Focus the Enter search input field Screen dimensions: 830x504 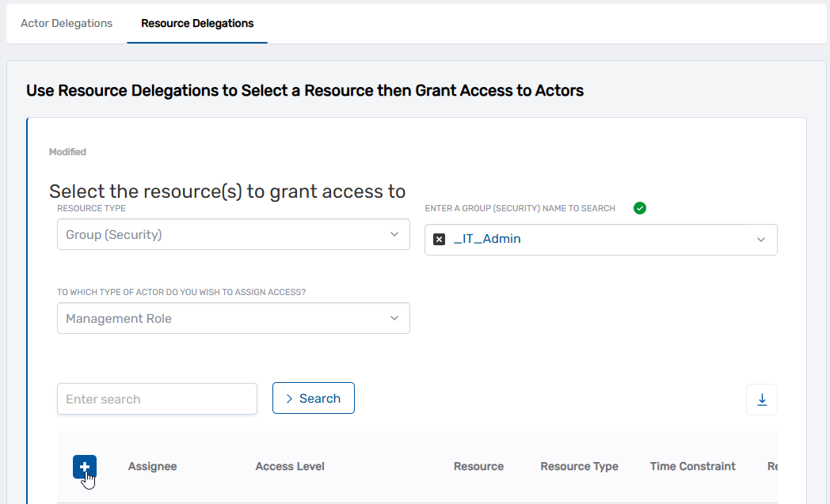(x=158, y=399)
